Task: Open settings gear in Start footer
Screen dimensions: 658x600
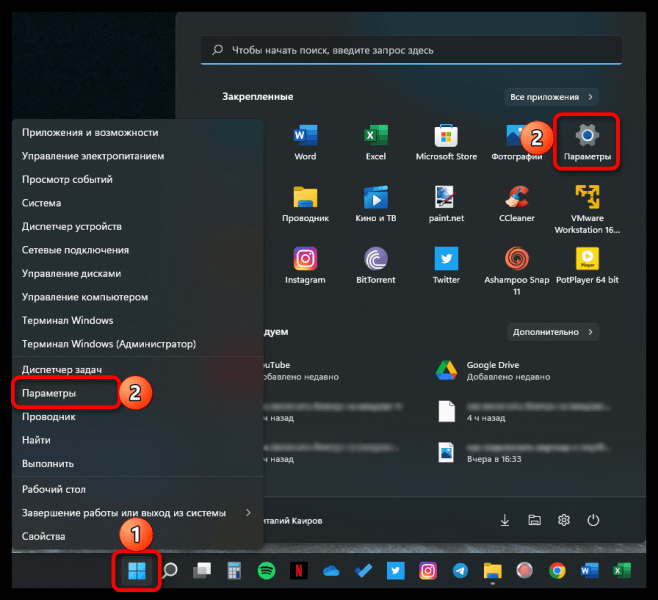Action: [564, 520]
